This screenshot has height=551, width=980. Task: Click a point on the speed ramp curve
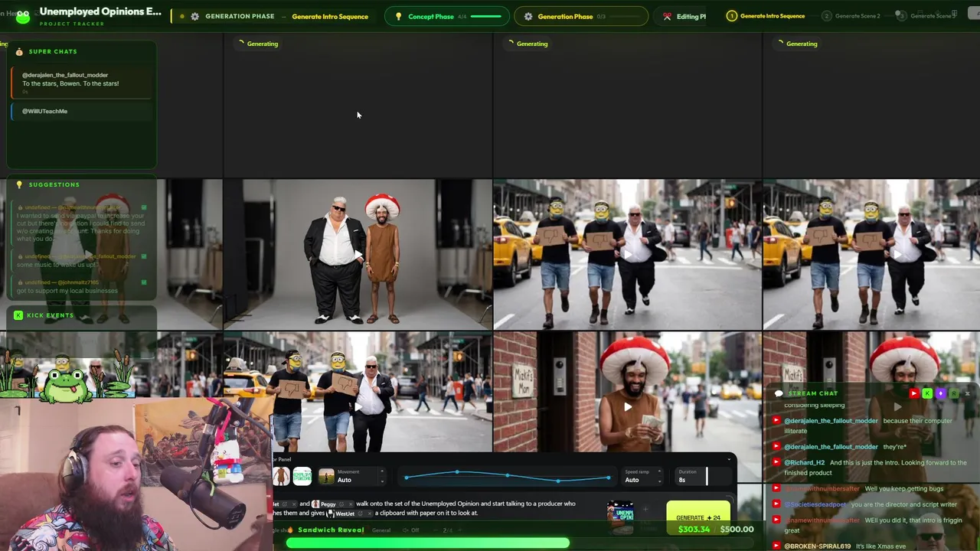point(507,475)
